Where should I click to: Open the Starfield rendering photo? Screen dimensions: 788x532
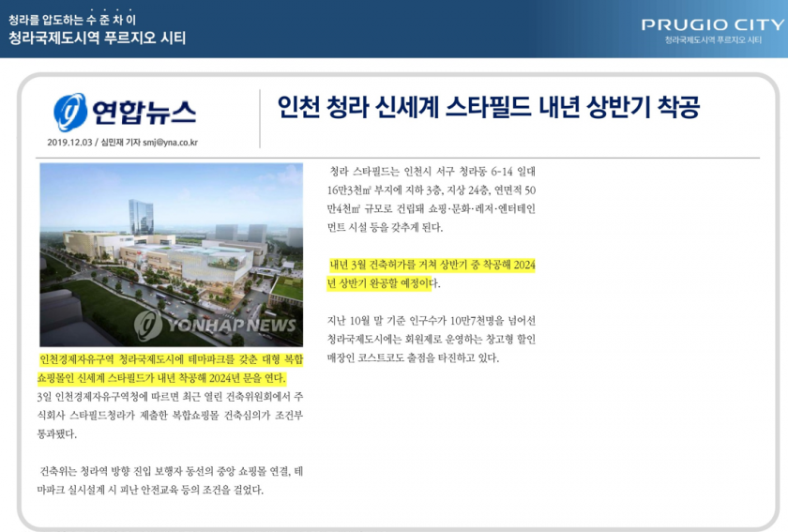pyautogui.click(x=172, y=254)
